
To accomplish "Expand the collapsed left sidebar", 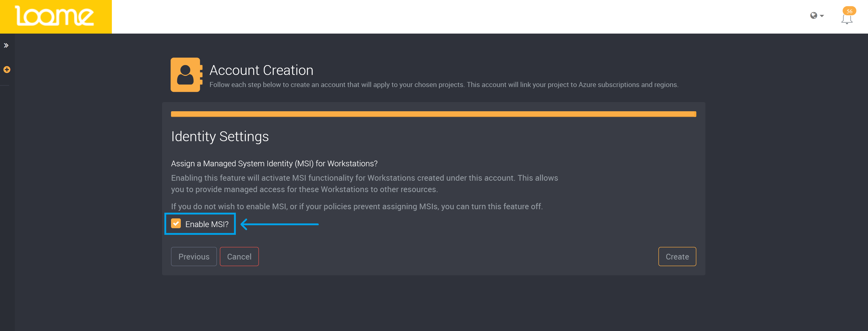I will point(6,45).
